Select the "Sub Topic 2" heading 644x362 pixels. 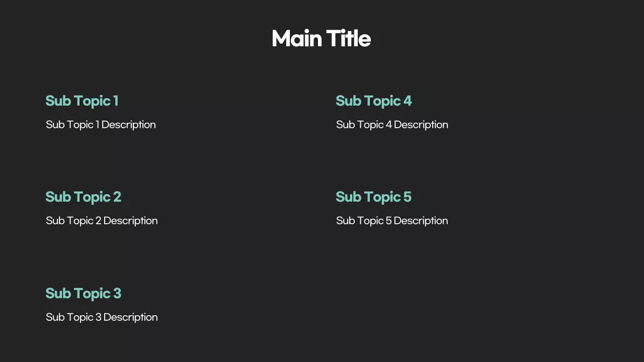[84, 197]
